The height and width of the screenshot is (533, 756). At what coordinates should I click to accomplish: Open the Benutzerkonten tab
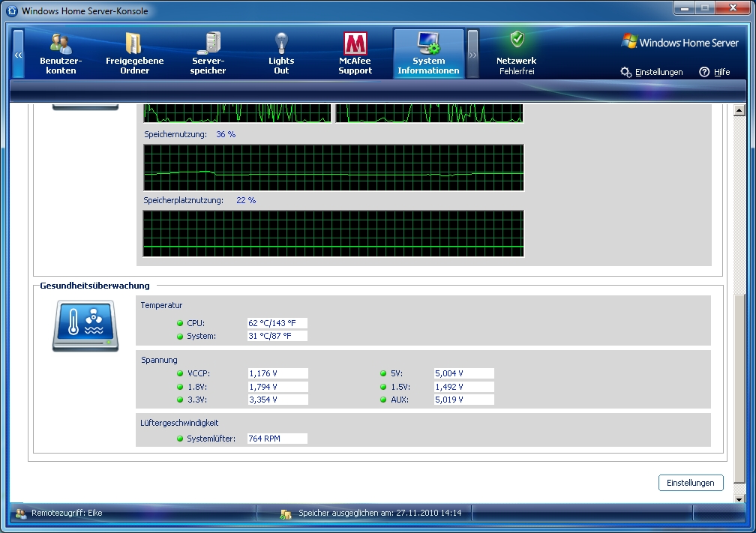coord(61,53)
